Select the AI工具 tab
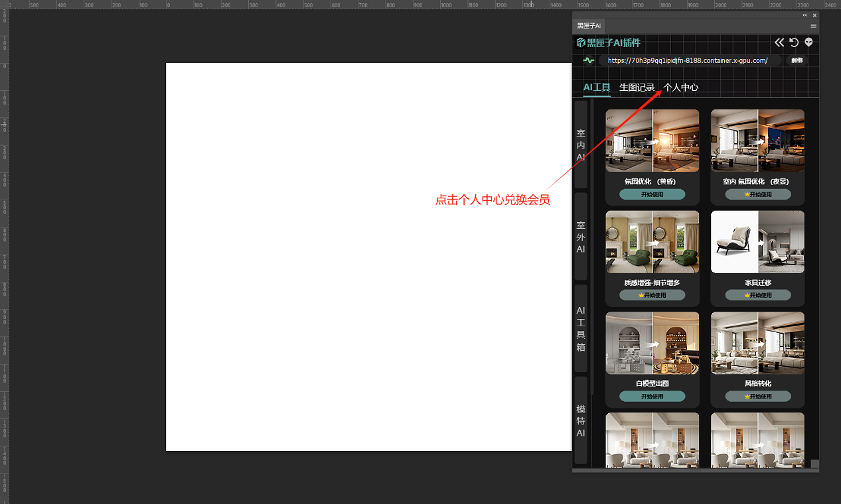The image size is (841, 504). (597, 88)
